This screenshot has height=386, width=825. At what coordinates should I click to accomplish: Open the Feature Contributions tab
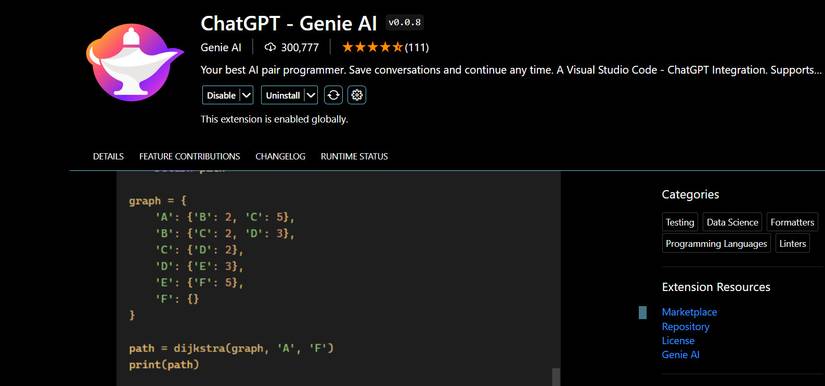[x=189, y=156]
